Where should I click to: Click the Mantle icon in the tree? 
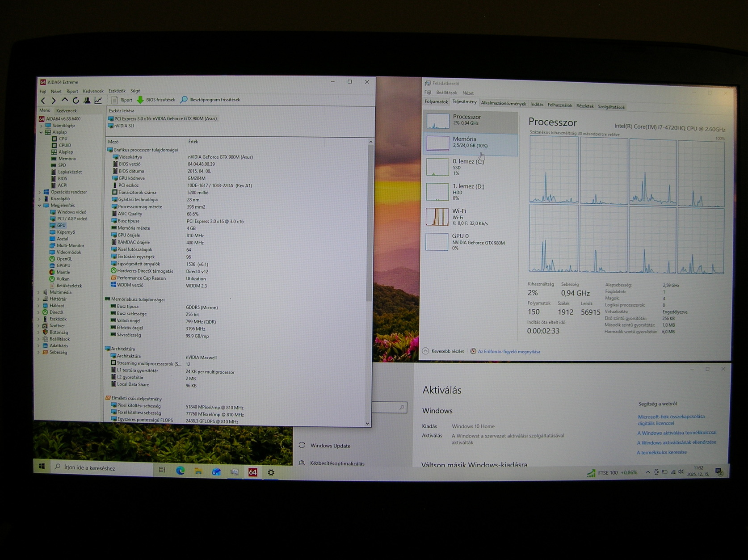point(52,272)
